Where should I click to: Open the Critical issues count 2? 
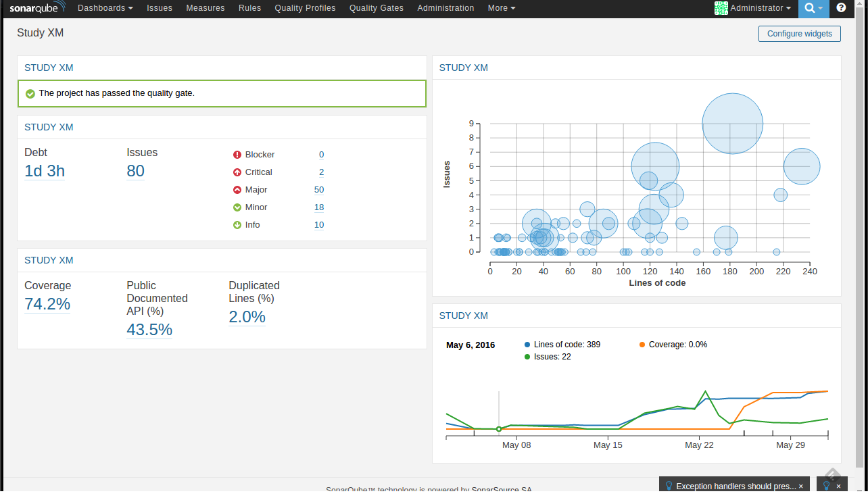[321, 172]
